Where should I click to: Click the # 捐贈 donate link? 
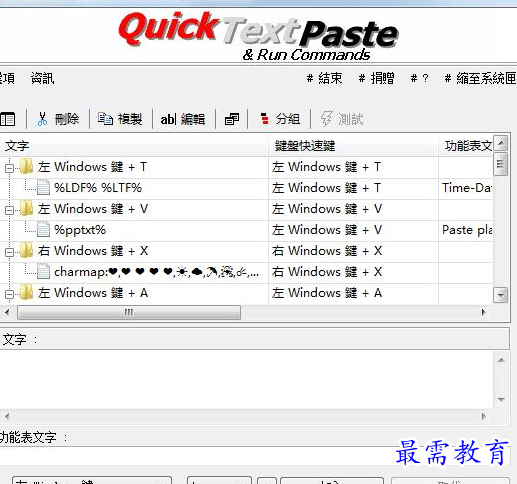tap(376, 79)
